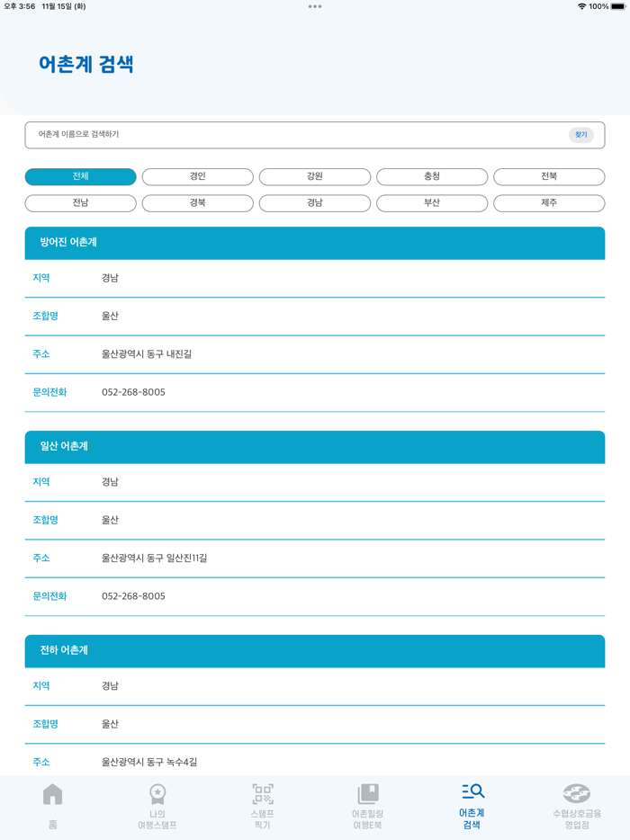
Task: Tap the wifi status icon
Action: point(581,6)
